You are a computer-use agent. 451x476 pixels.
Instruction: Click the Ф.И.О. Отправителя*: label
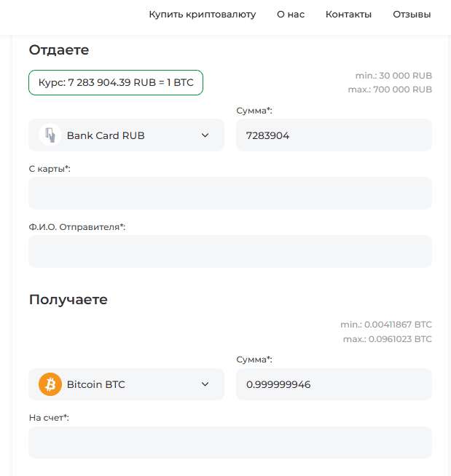point(77,227)
